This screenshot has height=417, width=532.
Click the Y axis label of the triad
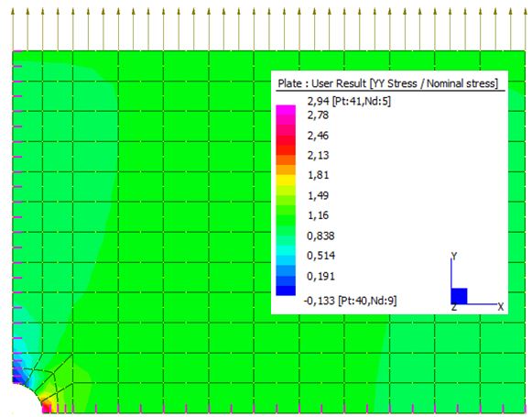(454, 256)
